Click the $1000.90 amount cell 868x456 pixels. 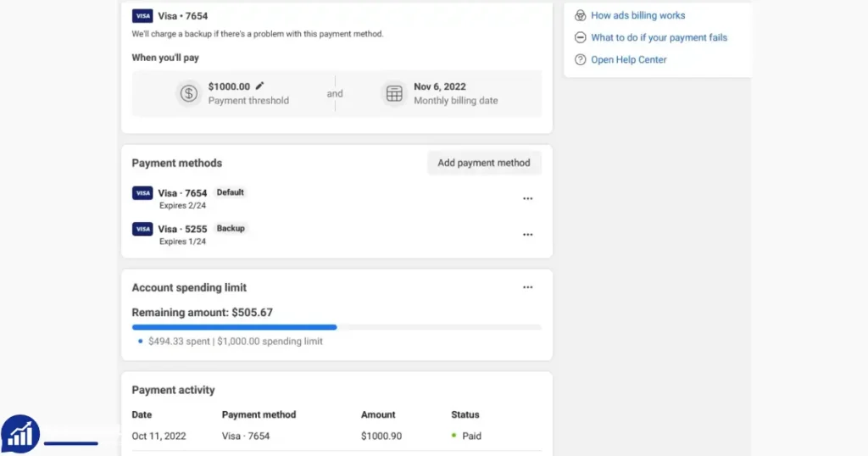(381, 436)
